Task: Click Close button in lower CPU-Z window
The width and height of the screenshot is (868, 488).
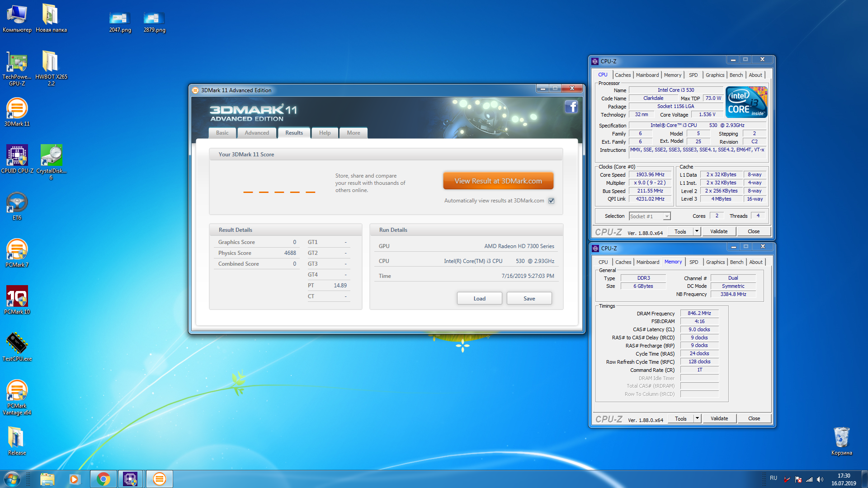Action: click(x=754, y=418)
